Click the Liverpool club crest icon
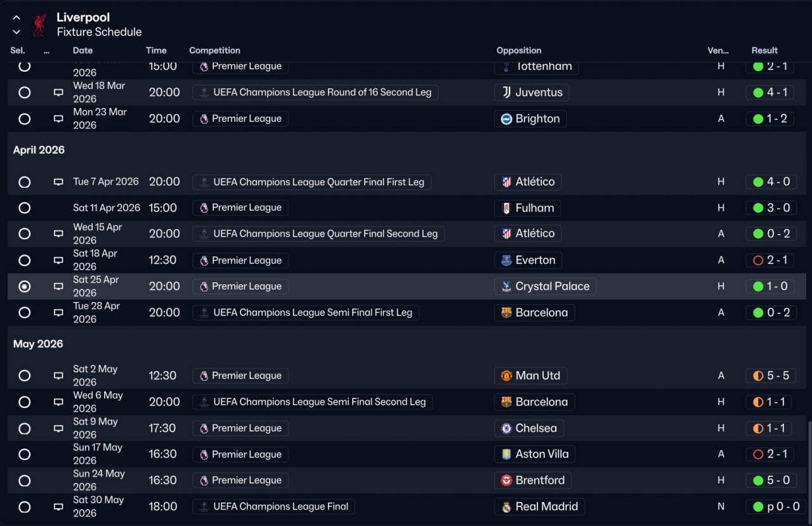The width and height of the screenshot is (812, 526). click(40, 25)
